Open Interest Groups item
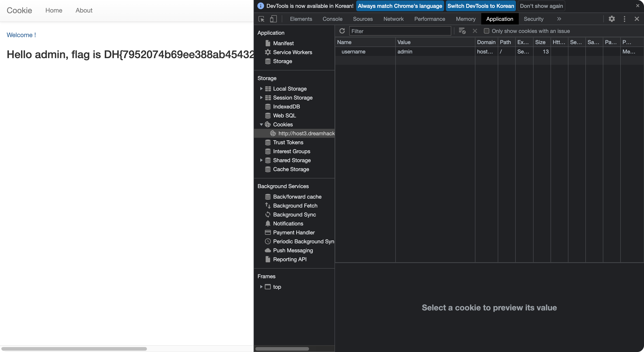This screenshot has width=644, height=352. (x=292, y=151)
